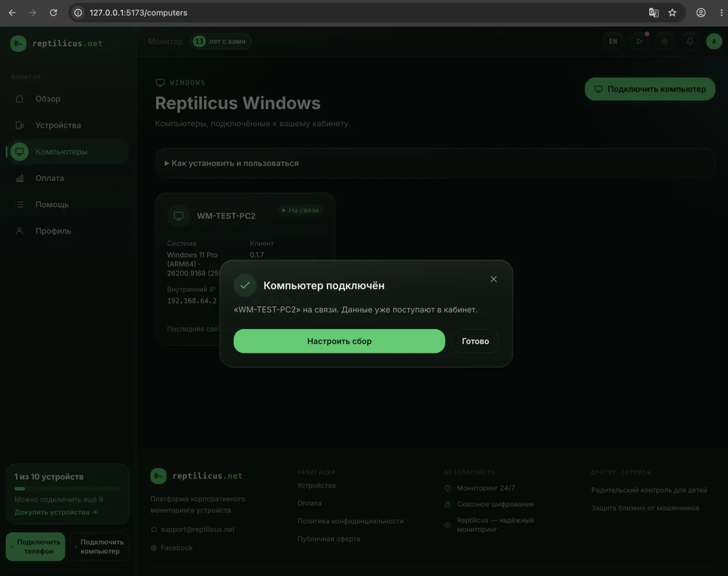Click the WM-TEST-PC2 computer card title
The width and height of the screenshot is (728, 576).
tap(226, 216)
